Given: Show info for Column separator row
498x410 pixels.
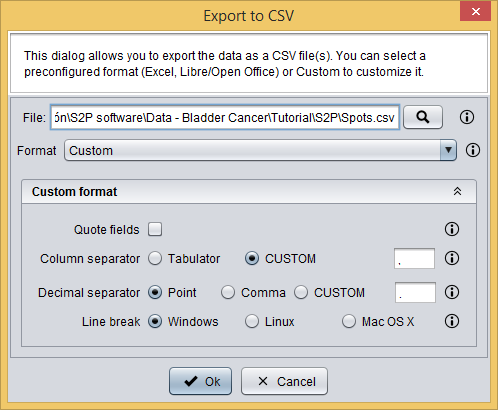Looking at the screenshot, I should pos(452,258).
